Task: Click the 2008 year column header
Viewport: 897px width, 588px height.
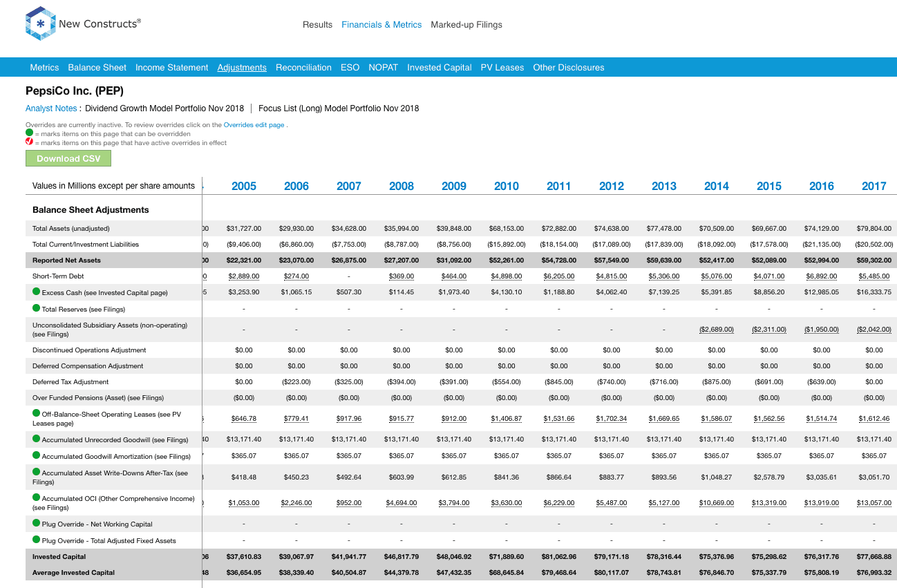Action: coord(402,186)
